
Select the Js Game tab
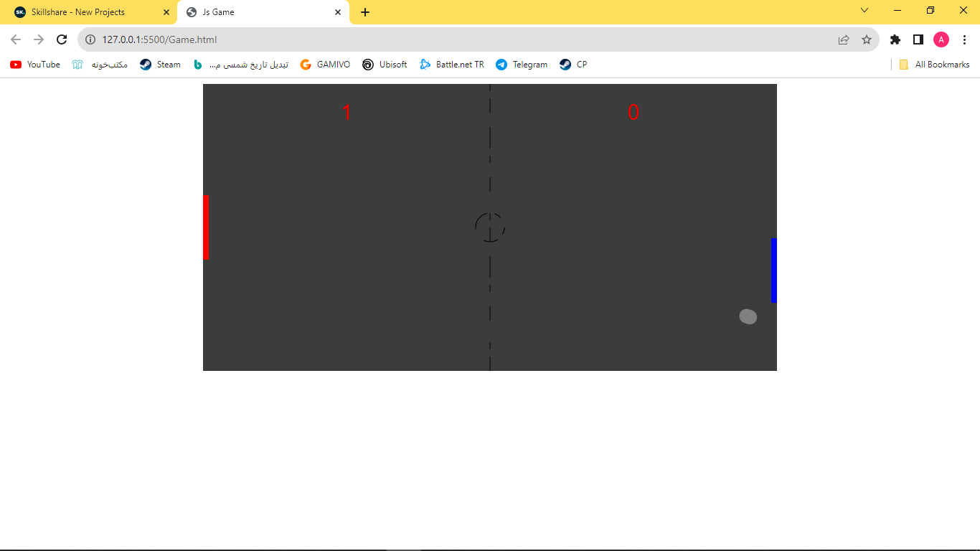coord(263,12)
